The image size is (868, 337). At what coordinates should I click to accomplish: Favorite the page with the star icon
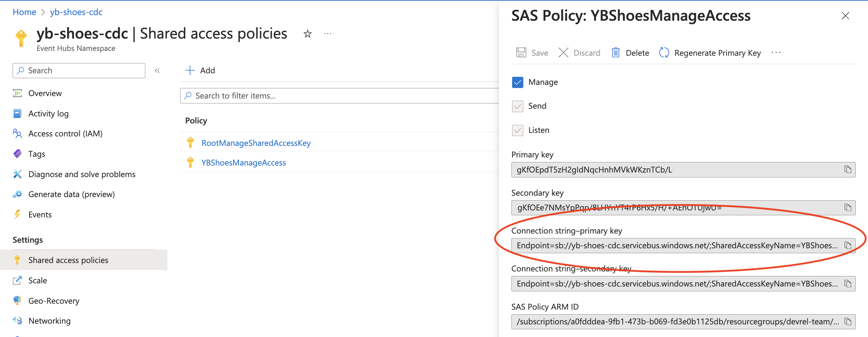(307, 34)
